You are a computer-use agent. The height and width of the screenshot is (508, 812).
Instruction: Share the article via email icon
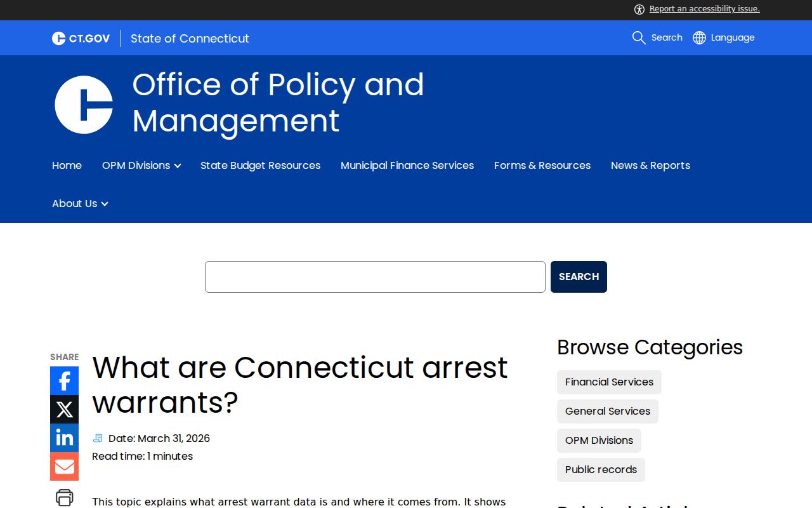pyautogui.click(x=64, y=466)
